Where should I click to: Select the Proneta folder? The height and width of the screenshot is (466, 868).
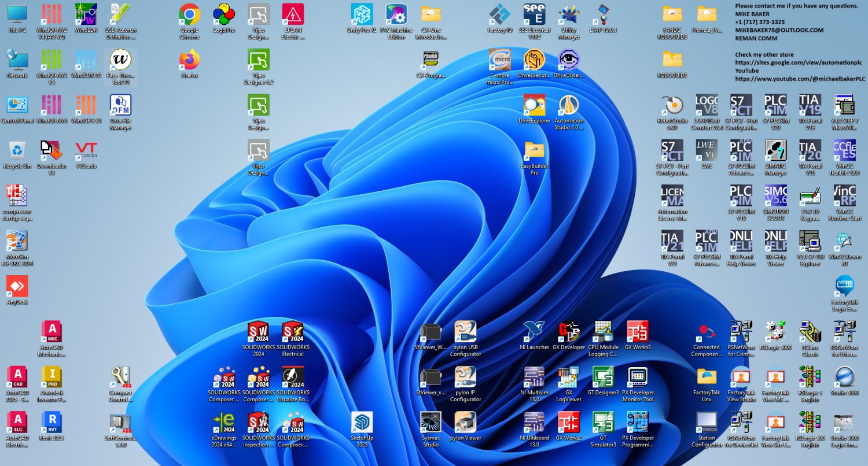click(707, 18)
